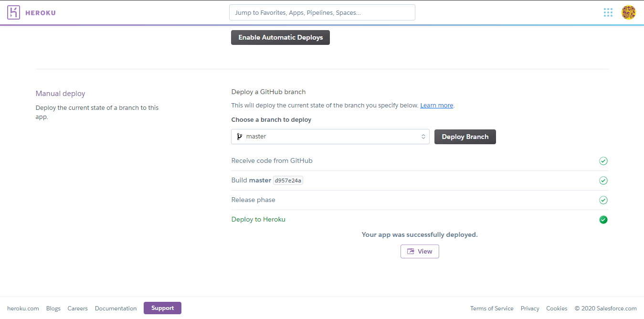Click © 2020 Salesforce.com text
The image size is (644, 319).
[605, 308]
